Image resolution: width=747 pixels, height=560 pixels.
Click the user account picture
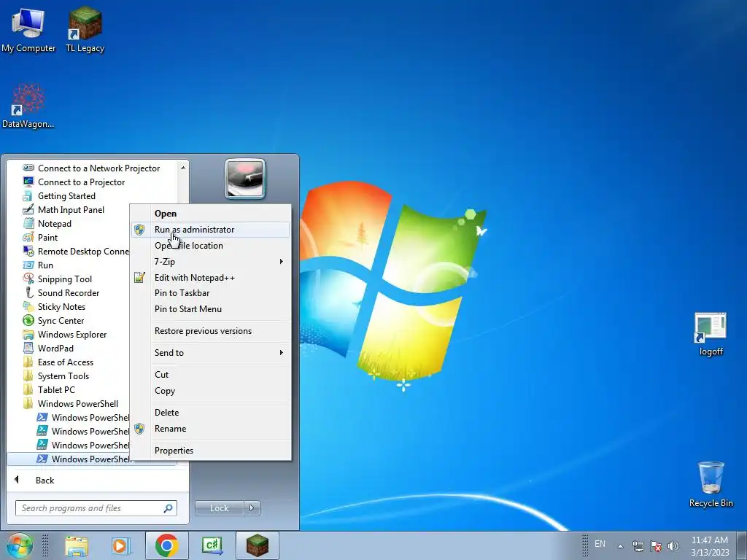[x=245, y=179]
